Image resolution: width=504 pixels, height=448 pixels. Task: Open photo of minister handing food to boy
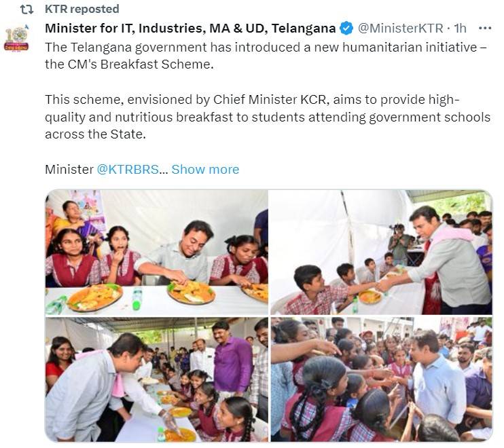click(381, 253)
